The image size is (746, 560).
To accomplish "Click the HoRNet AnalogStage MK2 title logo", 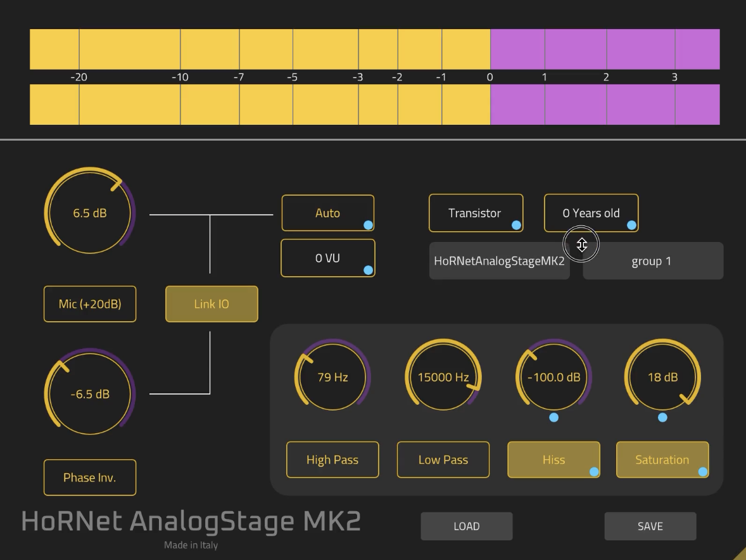I will tap(191, 521).
